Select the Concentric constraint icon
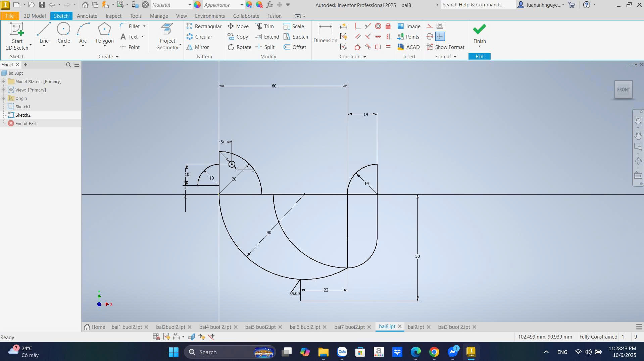Viewport: 644px width, 361px height. (378, 26)
